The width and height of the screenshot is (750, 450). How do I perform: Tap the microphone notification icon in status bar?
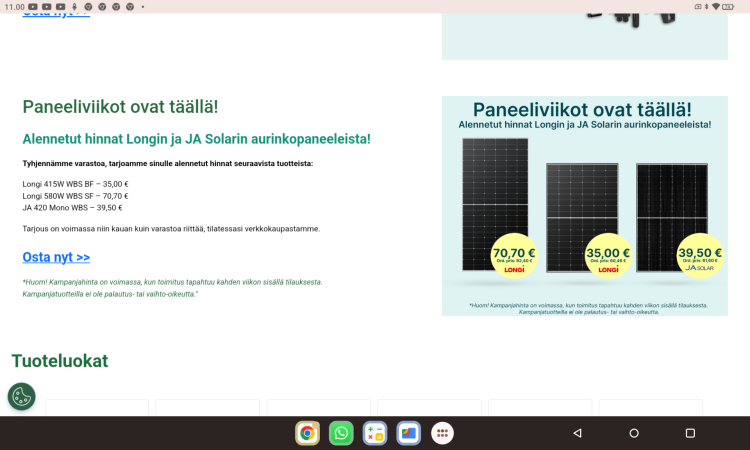tap(74, 7)
